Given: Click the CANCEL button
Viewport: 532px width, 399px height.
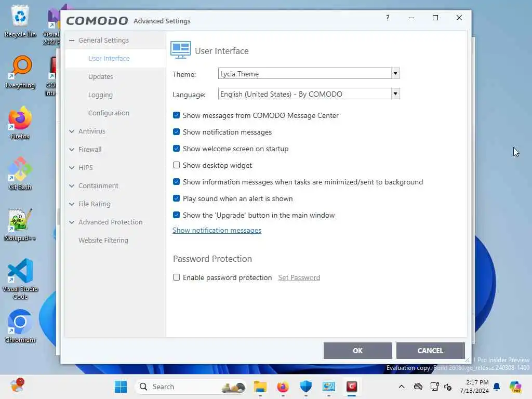Looking at the screenshot, I should pos(430,351).
